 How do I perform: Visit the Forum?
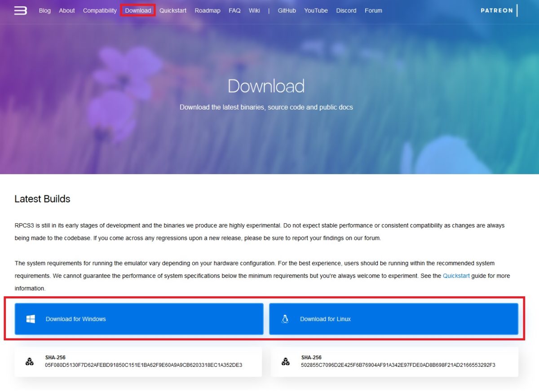(x=373, y=10)
